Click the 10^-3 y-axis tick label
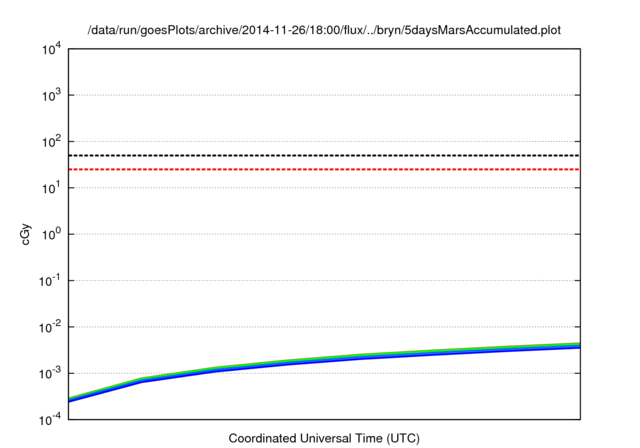 (50, 374)
